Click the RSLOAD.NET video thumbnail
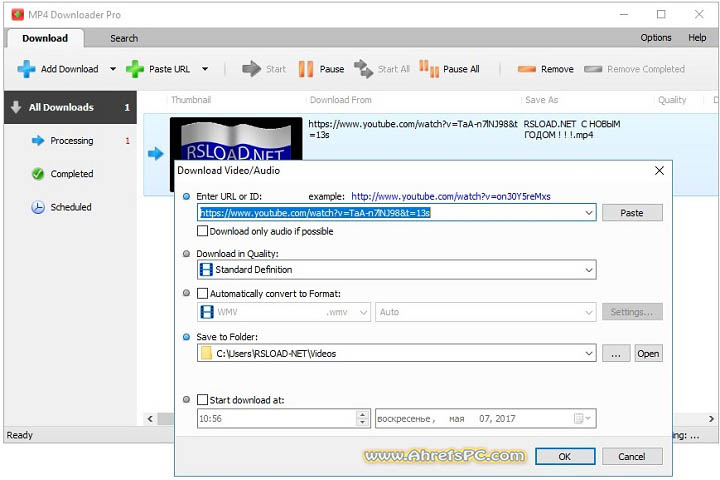 236,139
